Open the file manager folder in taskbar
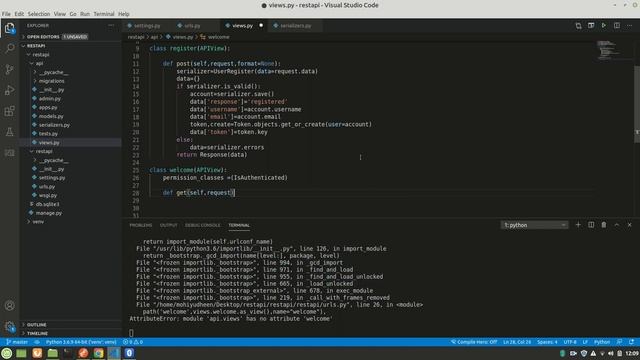The width and height of the screenshot is (640, 360). point(53,353)
